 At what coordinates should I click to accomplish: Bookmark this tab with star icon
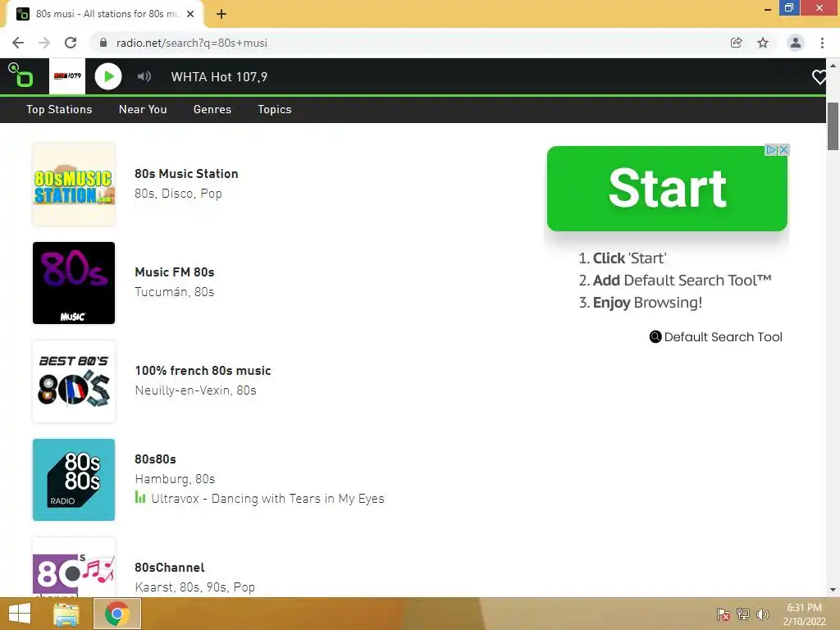pyautogui.click(x=763, y=43)
